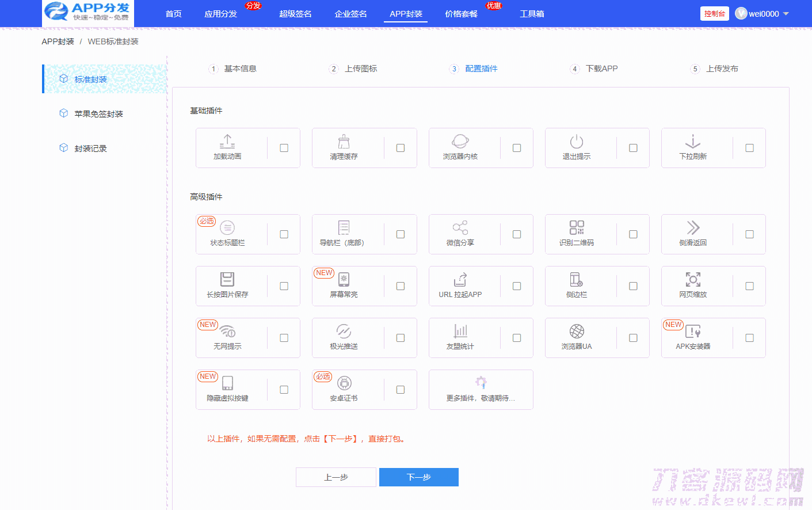This screenshot has width=812, height=510.
Task: Open the 工具箱 nav item
Action: [532, 14]
